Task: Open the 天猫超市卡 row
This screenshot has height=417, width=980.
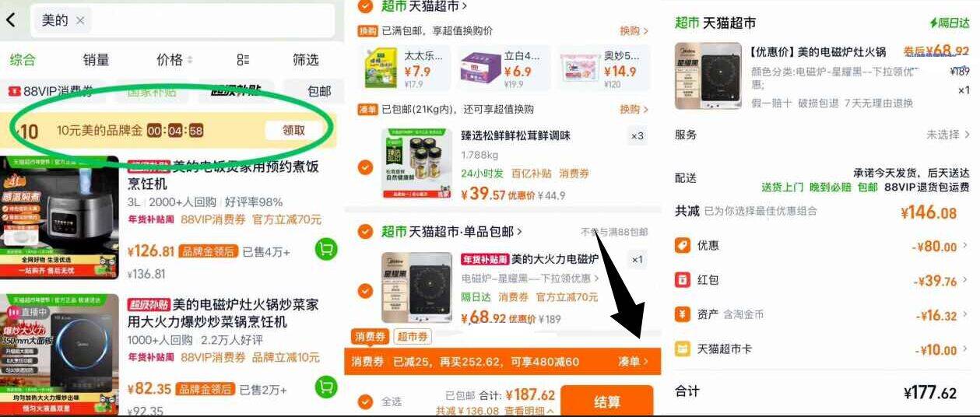Action: tap(824, 349)
